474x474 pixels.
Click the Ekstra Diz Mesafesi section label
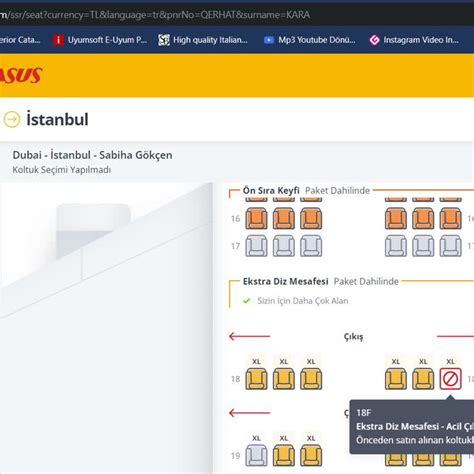(x=286, y=281)
